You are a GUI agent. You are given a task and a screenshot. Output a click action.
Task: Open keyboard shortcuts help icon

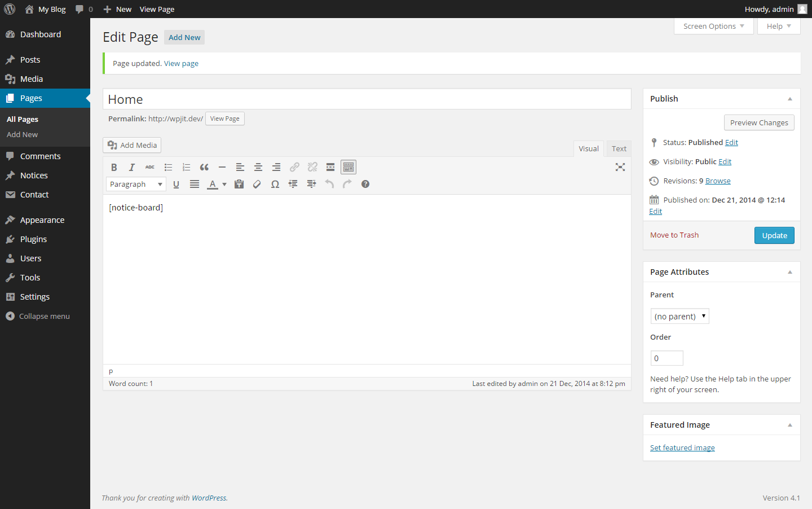[x=365, y=184]
